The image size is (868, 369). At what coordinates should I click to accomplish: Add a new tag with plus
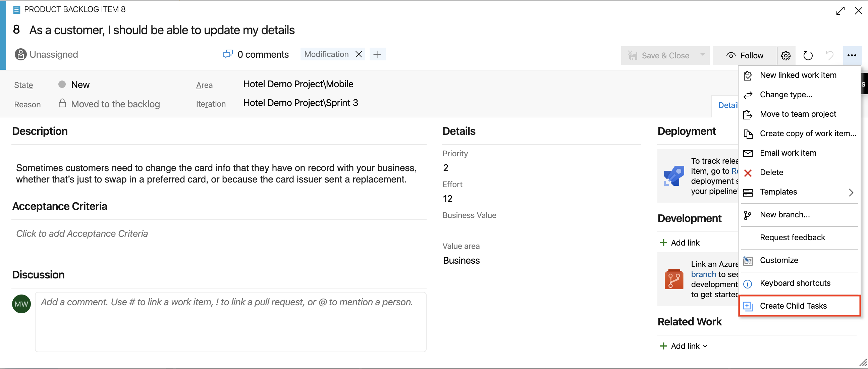tap(377, 54)
